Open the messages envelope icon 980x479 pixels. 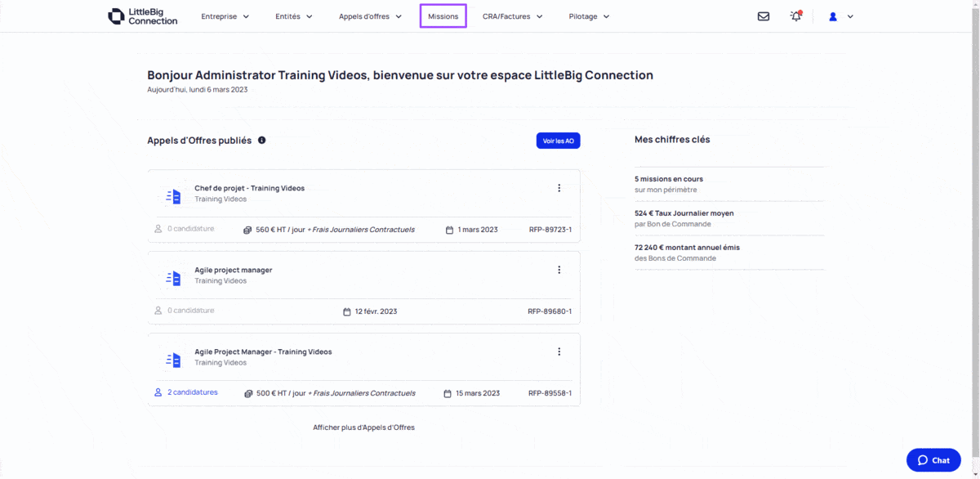click(x=763, y=16)
